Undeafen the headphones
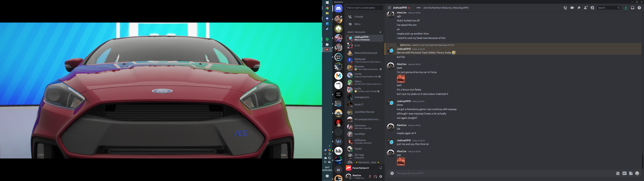The height and width of the screenshot is (181, 644). coord(375,177)
